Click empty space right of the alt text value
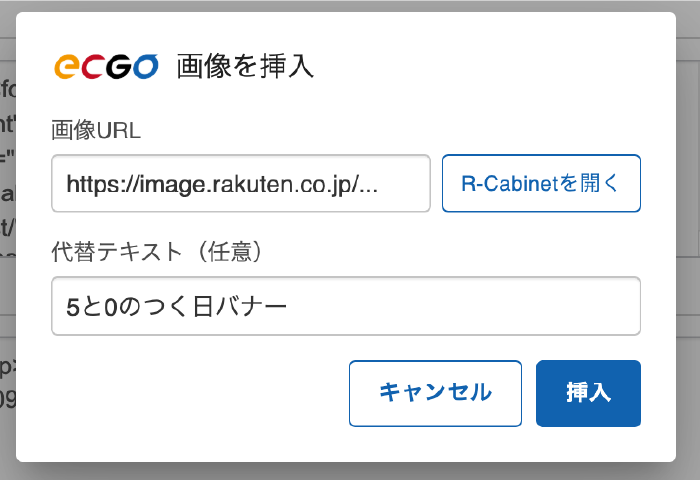700x480 pixels. [462, 306]
